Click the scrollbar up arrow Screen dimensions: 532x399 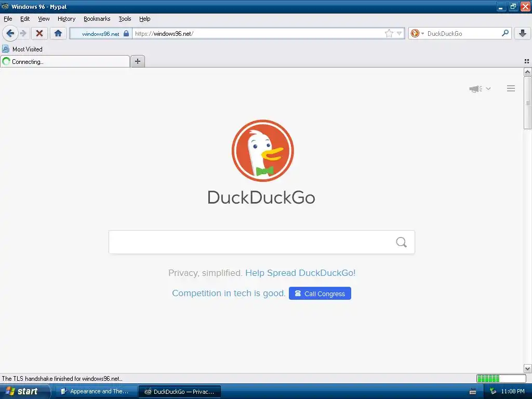(527, 72)
